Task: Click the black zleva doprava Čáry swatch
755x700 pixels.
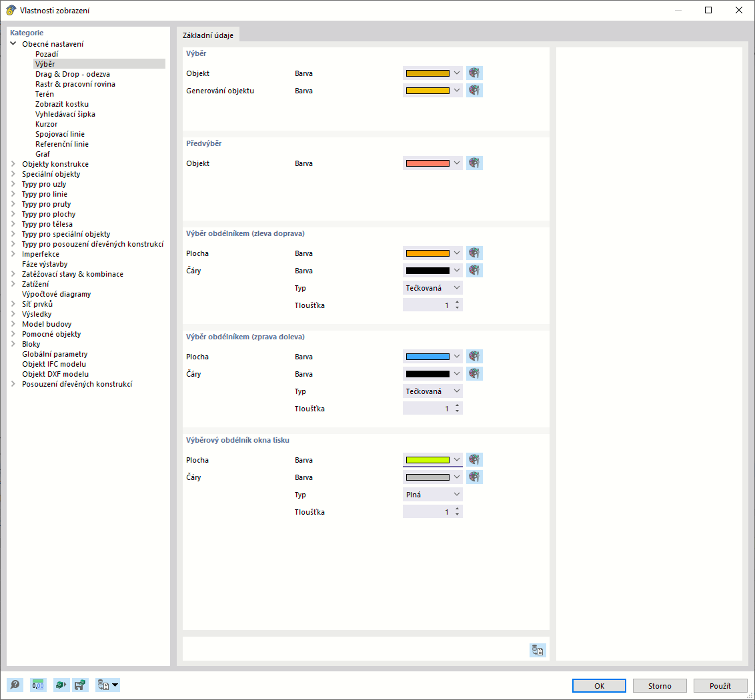Action: point(428,271)
